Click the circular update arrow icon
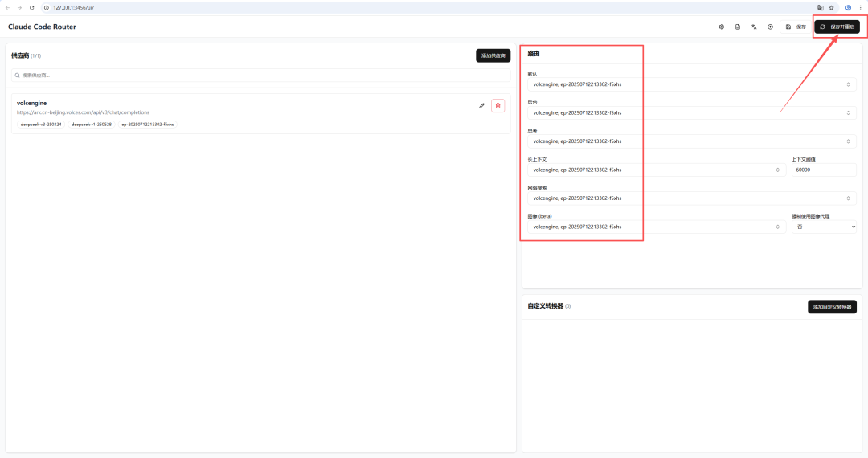The width and height of the screenshot is (868, 458). (x=770, y=27)
